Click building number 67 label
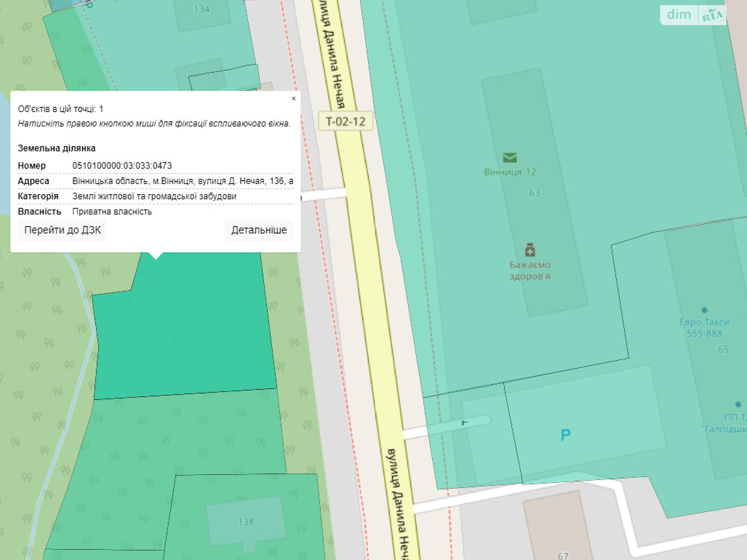 (x=563, y=555)
